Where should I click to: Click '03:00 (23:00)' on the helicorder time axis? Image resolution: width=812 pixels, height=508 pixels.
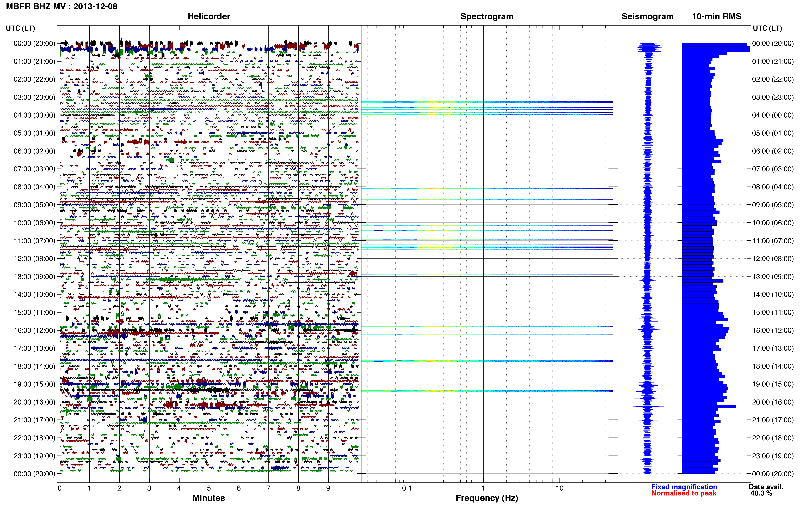coord(34,97)
